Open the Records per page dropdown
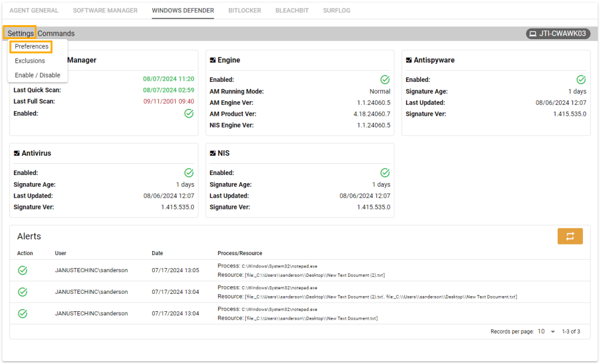600x364 pixels. pyautogui.click(x=546, y=331)
